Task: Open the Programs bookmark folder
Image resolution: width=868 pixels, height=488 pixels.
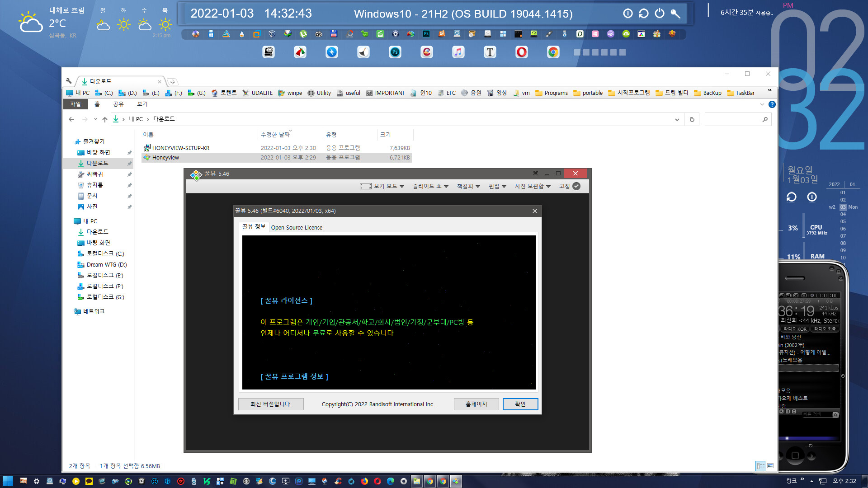Action: [x=551, y=93]
